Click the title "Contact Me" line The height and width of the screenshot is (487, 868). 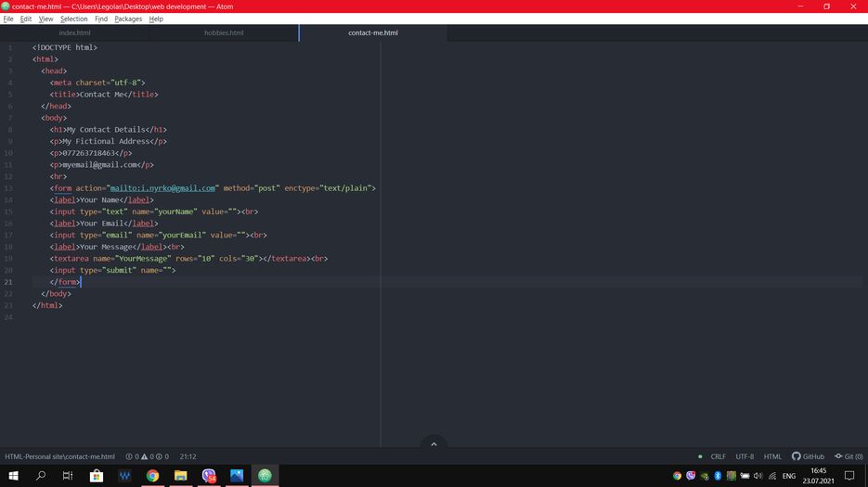[x=104, y=94]
